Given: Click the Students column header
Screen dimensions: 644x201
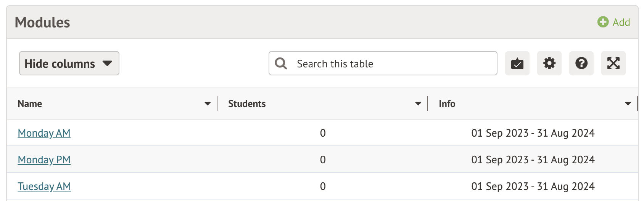Looking at the screenshot, I should 247,104.
